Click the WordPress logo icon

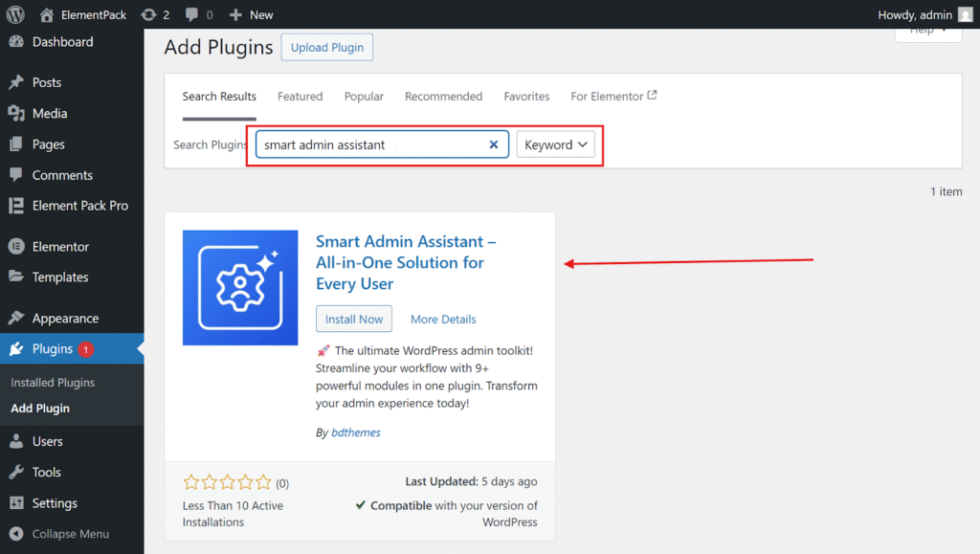tap(15, 14)
